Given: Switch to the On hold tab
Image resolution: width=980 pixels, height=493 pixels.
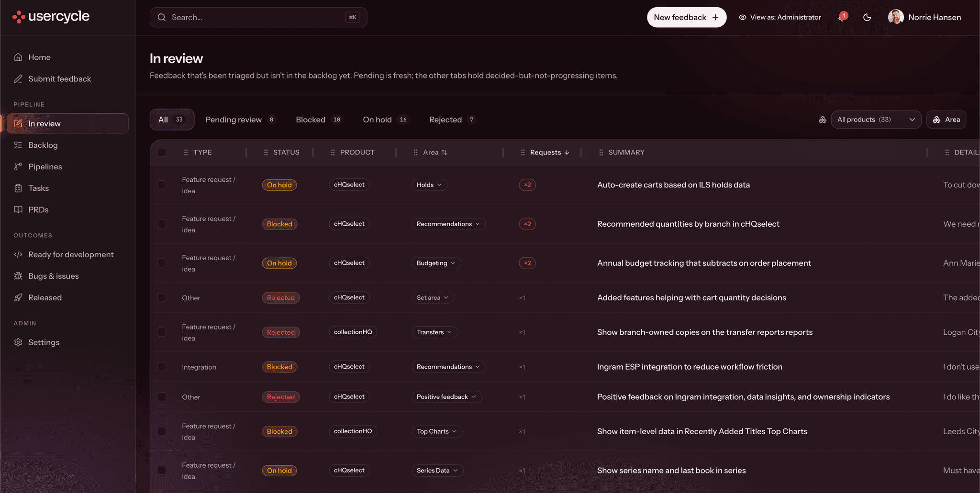Looking at the screenshot, I should [x=385, y=120].
